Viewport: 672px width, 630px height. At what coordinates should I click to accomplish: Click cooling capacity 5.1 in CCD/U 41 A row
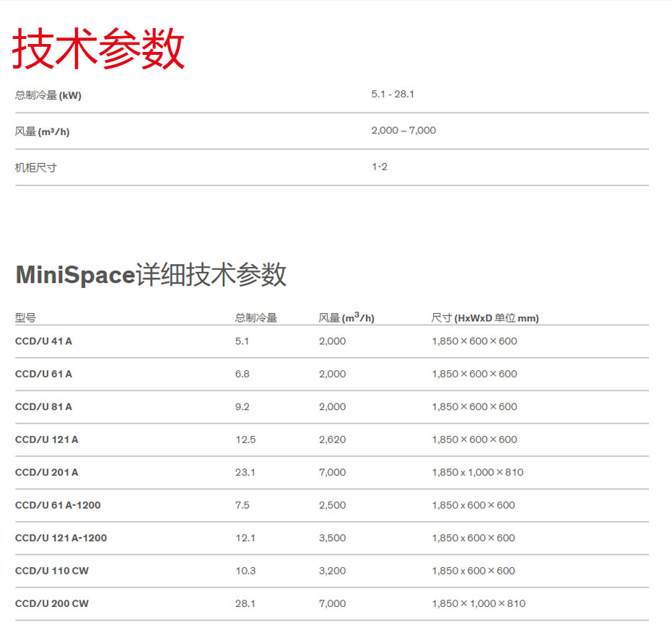(242, 341)
